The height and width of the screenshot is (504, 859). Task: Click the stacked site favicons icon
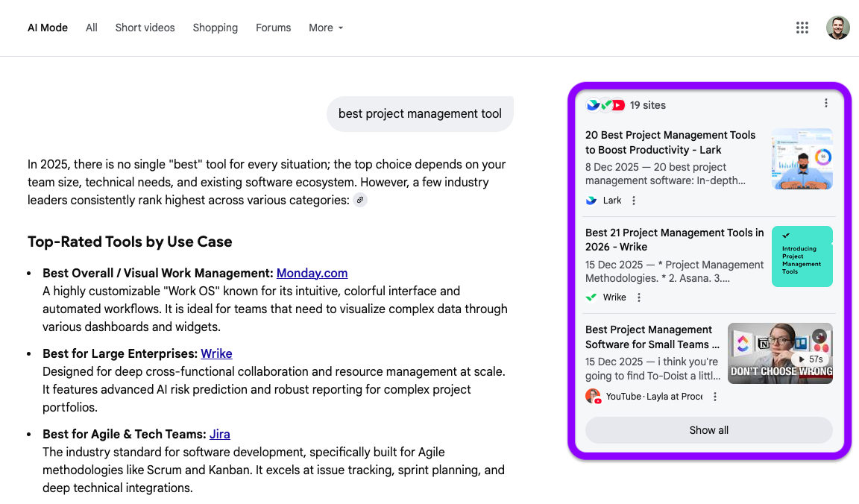(605, 105)
